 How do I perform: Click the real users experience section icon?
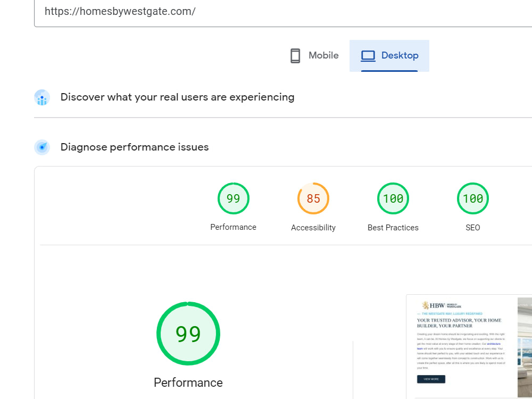[42, 97]
